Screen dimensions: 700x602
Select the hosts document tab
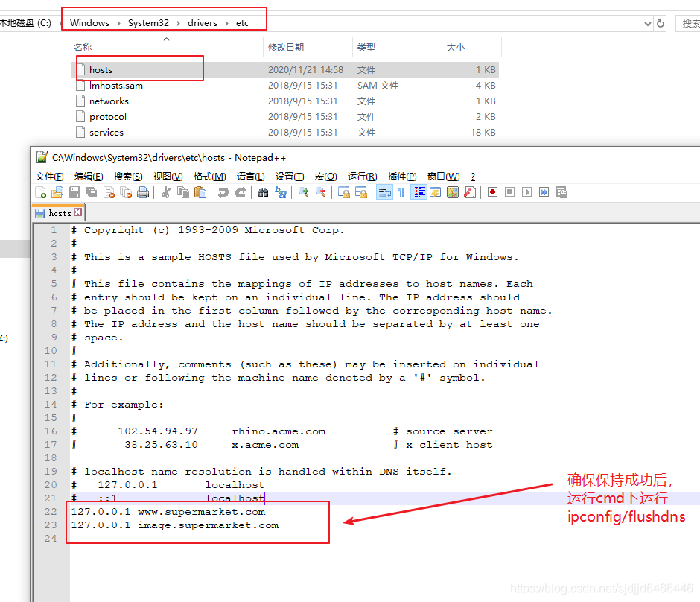pyautogui.click(x=60, y=213)
